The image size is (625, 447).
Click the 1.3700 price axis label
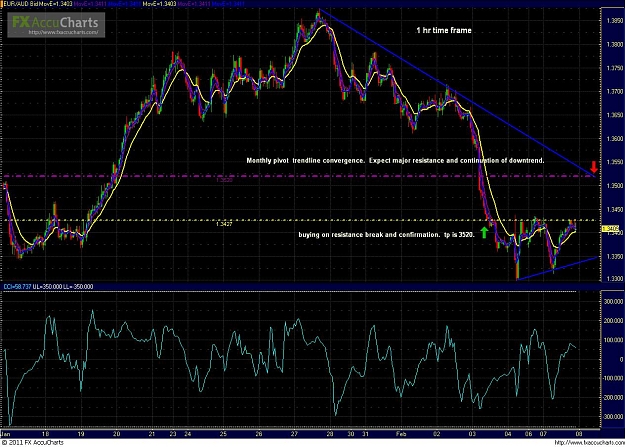point(615,92)
